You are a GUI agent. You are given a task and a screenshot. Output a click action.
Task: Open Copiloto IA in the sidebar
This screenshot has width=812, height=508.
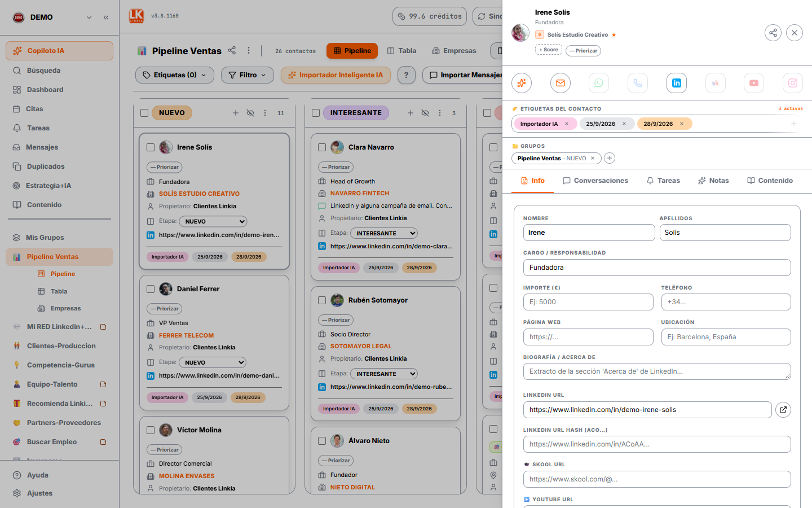tap(59, 51)
